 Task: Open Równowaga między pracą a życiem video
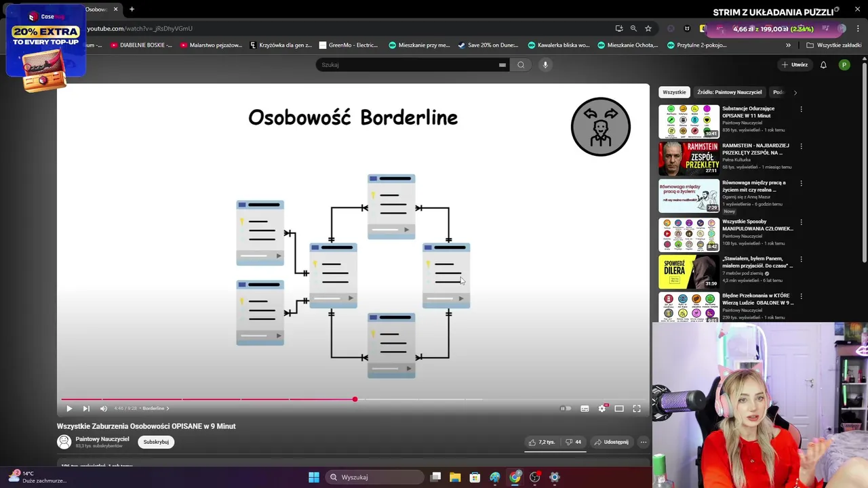click(689, 196)
